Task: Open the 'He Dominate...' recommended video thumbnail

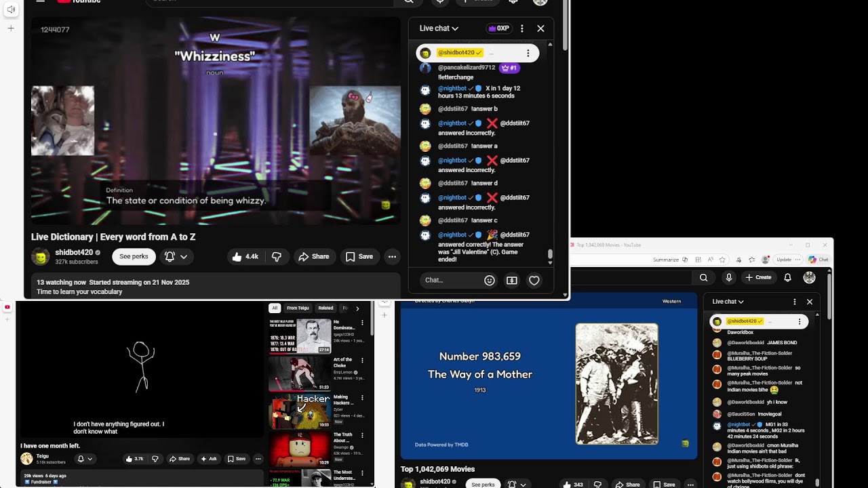Action: pos(300,335)
